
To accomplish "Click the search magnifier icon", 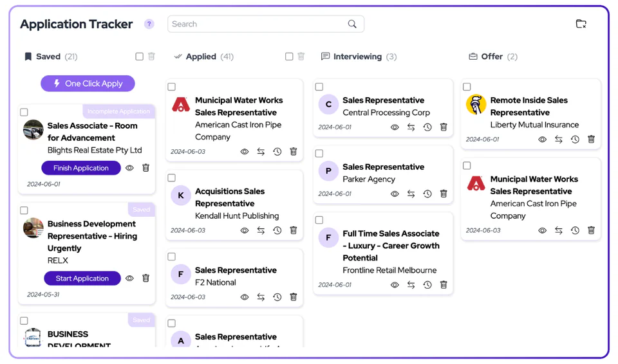I will [x=352, y=24].
